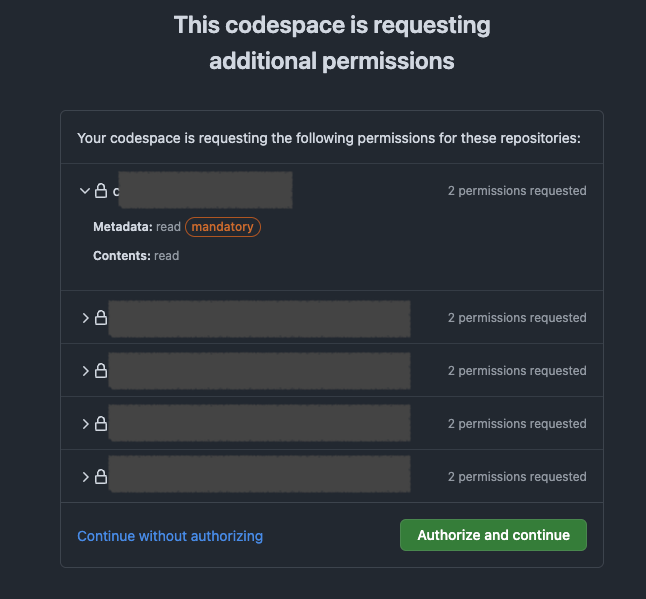Click the lock icon of fifth repository
Screen dimensions: 646x599
point(101,477)
